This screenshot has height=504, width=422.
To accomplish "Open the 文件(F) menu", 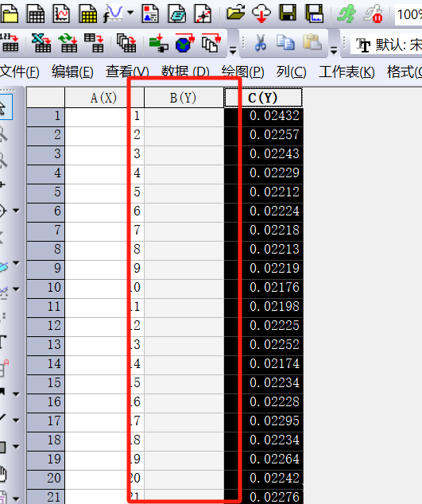I will (19, 72).
